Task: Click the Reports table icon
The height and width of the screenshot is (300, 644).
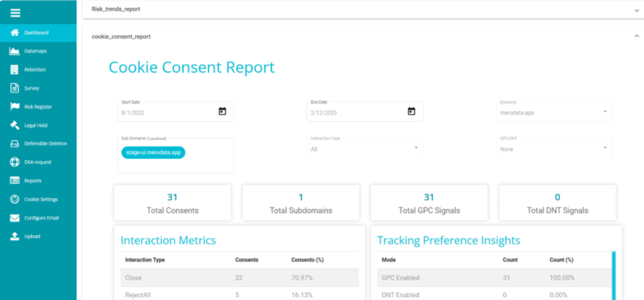Action: coord(15,180)
